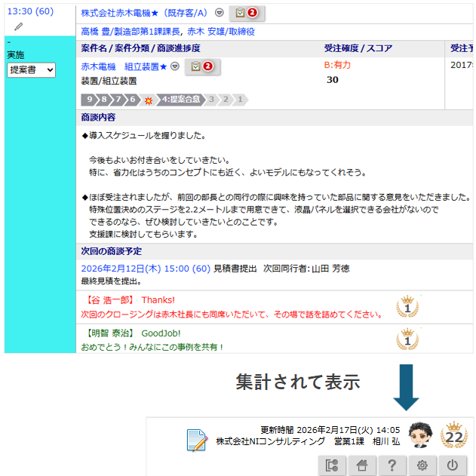Select stage 9 in progress bar

click(89, 99)
